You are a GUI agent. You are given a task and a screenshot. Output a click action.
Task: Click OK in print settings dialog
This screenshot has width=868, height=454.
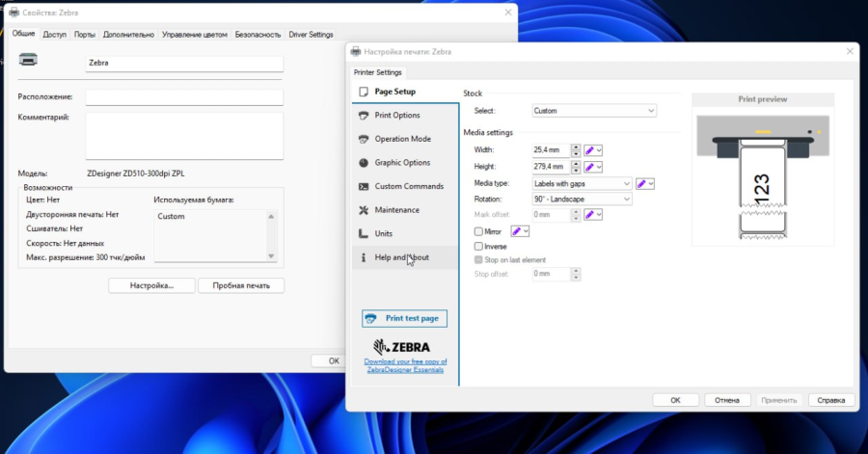[675, 400]
